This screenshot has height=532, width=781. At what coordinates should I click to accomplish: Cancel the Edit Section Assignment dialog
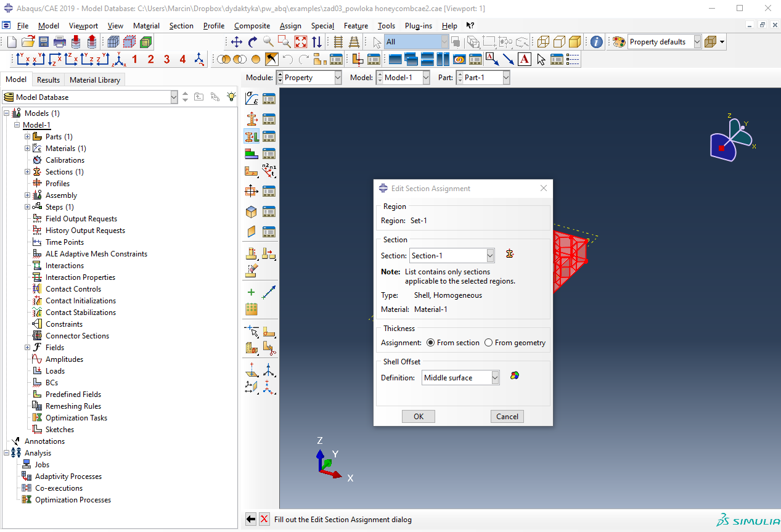tap(507, 416)
